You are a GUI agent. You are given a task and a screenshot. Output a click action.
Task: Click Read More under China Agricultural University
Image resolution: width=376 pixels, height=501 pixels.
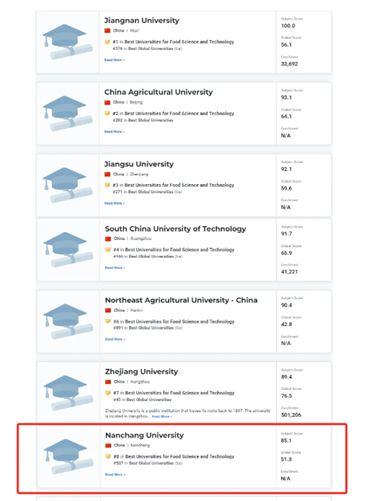(114, 132)
